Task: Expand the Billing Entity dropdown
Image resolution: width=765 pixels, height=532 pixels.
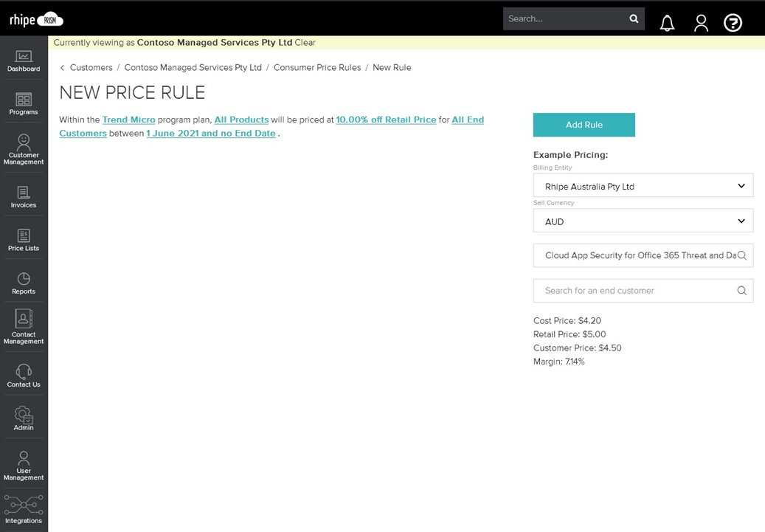Action: click(x=643, y=185)
